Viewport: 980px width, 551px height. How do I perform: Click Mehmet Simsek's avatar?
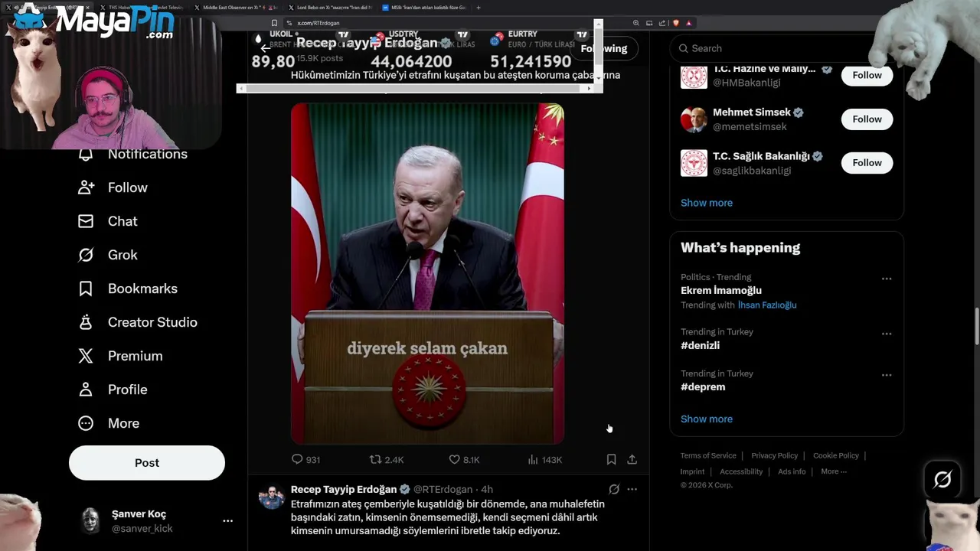click(x=694, y=119)
